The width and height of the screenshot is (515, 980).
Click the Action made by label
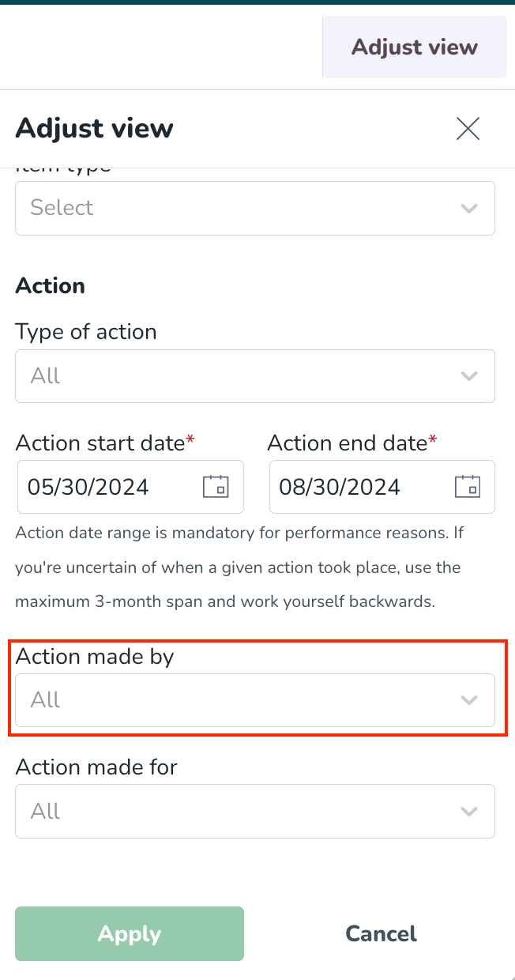point(95,656)
